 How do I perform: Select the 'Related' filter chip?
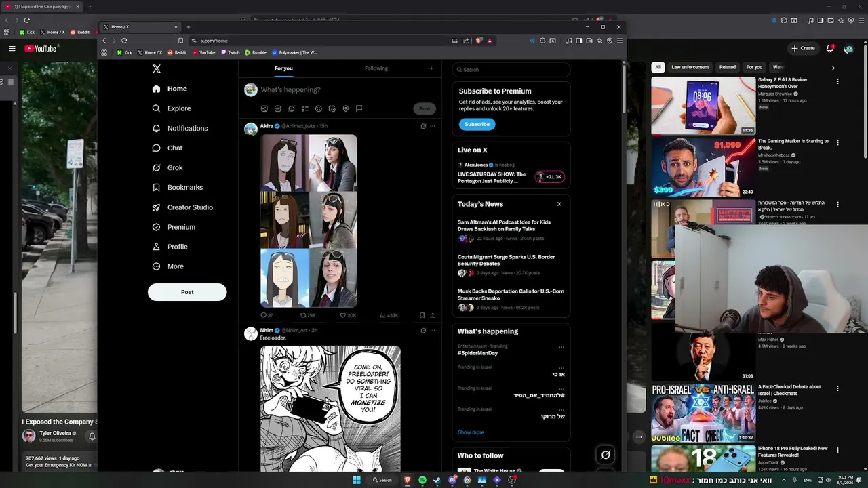coord(728,67)
